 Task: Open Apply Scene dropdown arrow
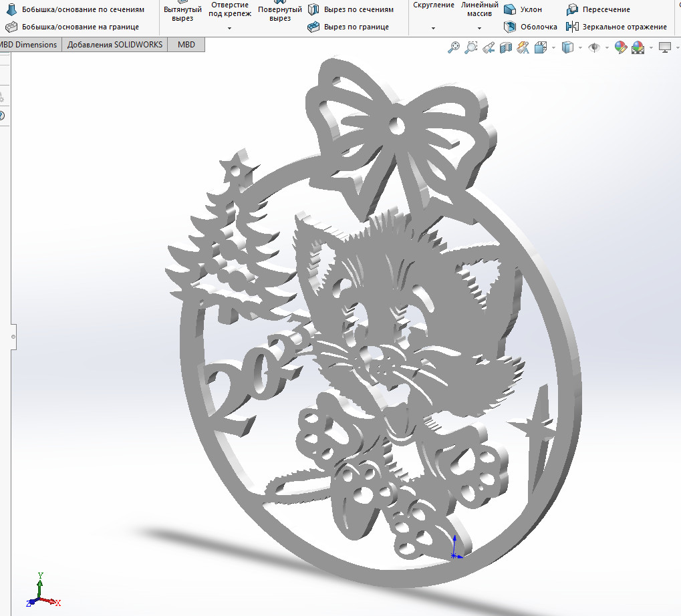[651, 47]
